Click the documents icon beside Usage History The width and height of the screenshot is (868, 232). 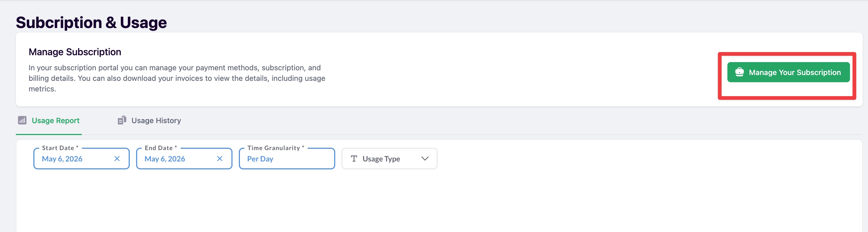coord(122,120)
